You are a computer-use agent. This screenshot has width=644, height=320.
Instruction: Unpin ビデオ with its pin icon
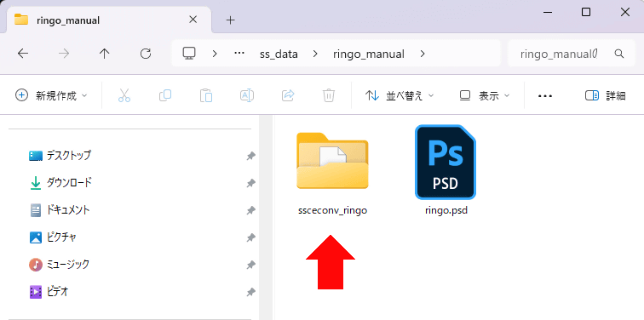[250, 292]
